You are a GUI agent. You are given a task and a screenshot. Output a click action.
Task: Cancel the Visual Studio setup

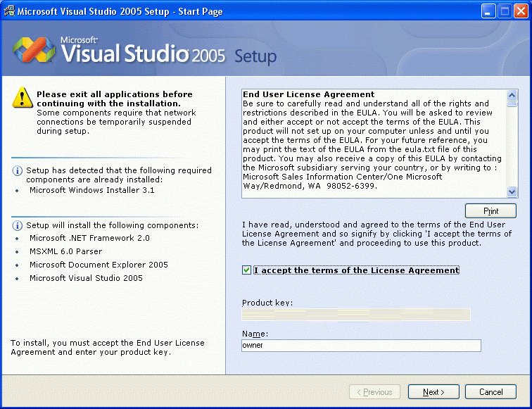pos(490,392)
